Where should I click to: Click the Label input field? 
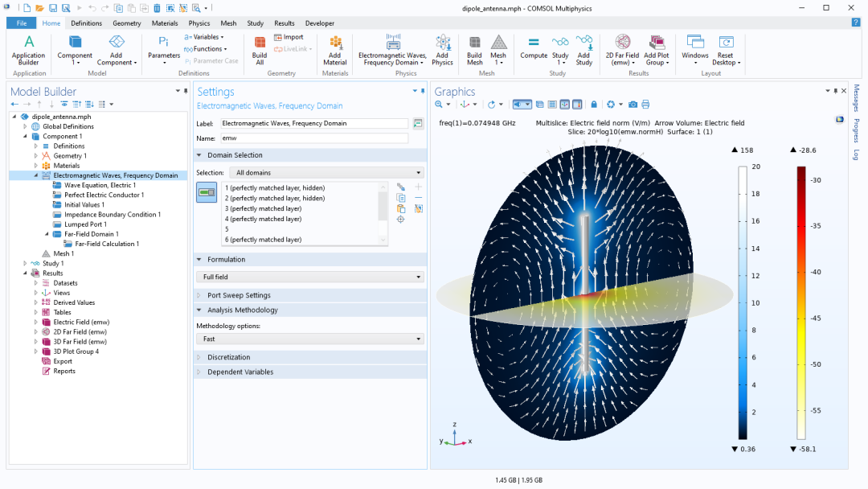(x=314, y=124)
